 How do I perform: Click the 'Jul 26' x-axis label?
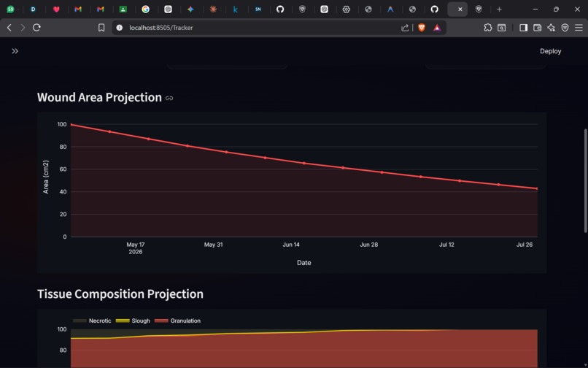click(x=525, y=245)
